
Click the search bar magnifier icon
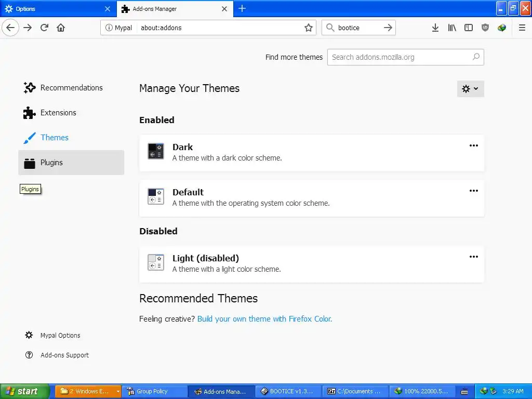point(330,28)
